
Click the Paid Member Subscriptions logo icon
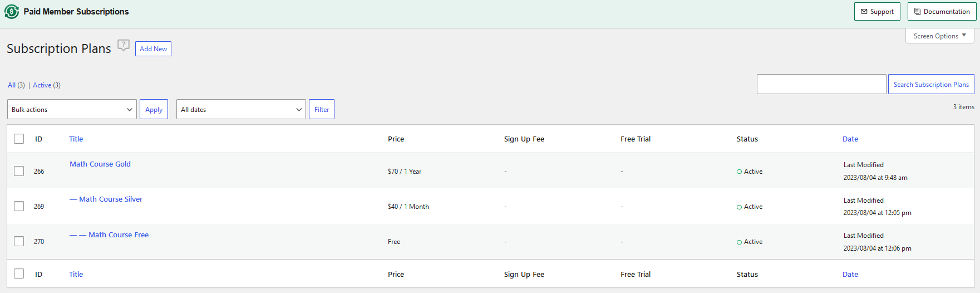click(x=12, y=12)
